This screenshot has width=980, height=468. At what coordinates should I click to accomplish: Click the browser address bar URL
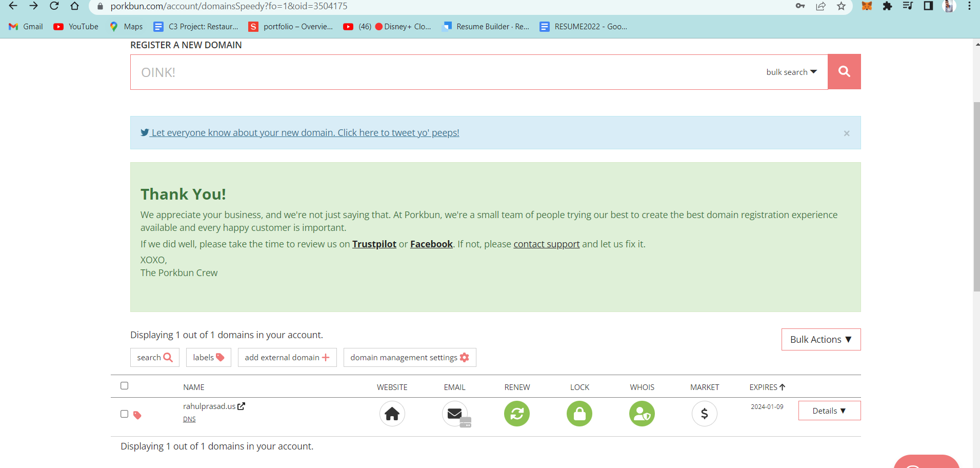click(229, 6)
